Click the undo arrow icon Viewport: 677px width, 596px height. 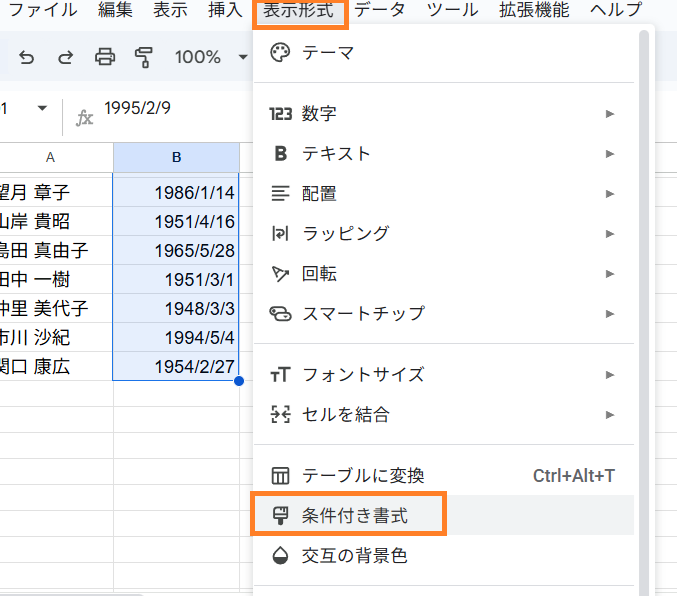point(27,57)
